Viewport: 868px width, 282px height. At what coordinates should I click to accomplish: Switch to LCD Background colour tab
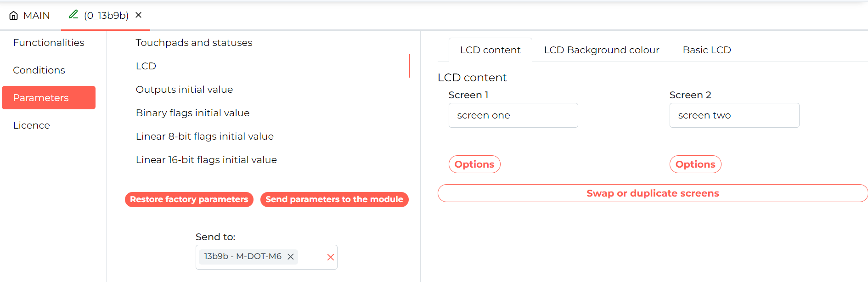click(602, 50)
